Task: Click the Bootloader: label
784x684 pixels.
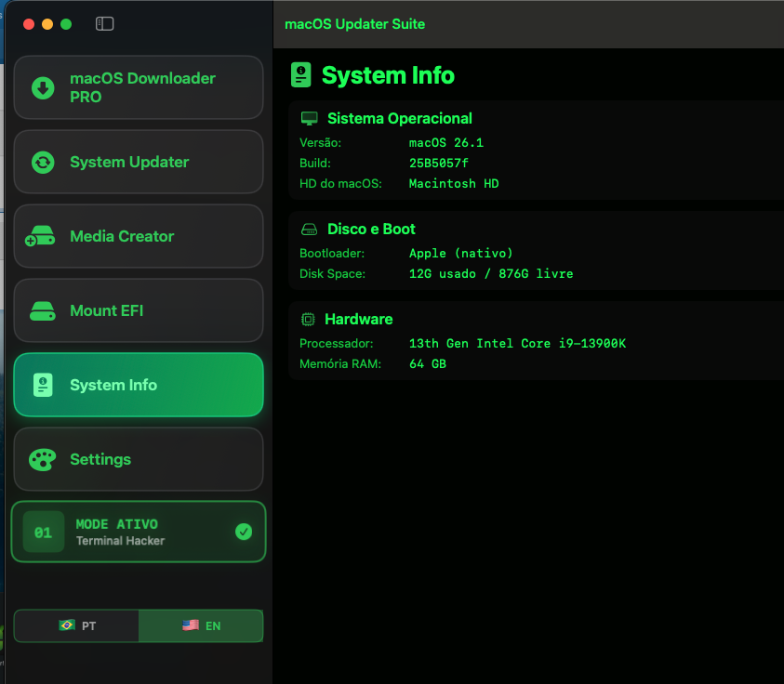Action: (x=332, y=254)
